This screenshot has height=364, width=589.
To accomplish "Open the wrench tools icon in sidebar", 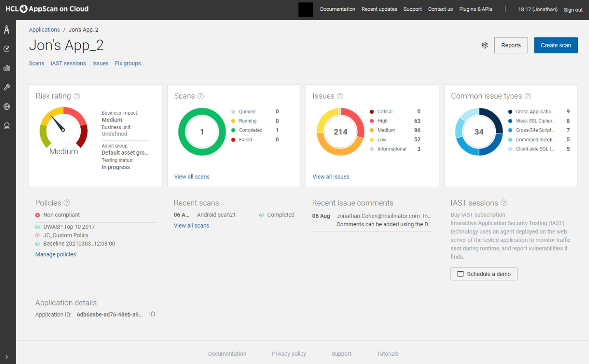I will [x=7, y=87].
